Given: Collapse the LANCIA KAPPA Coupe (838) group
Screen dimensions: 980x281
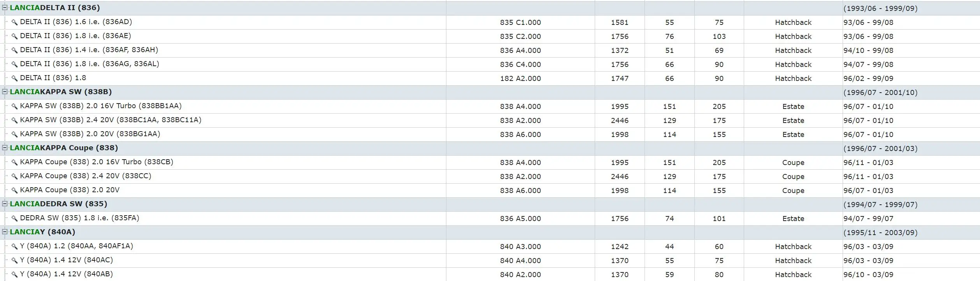Looking at the screenshot, I should pyautogui.click(x=5, y=148).
